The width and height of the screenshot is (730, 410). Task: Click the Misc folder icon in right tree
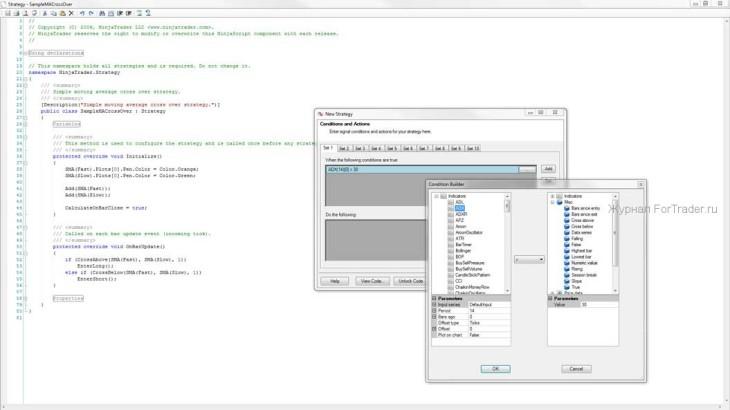click(x=560, y=202)
